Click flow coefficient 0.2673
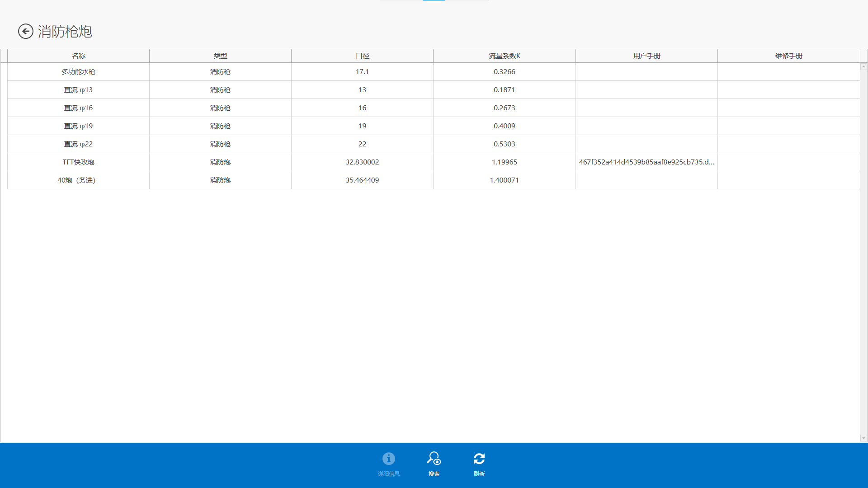 (x=505, y=108)
